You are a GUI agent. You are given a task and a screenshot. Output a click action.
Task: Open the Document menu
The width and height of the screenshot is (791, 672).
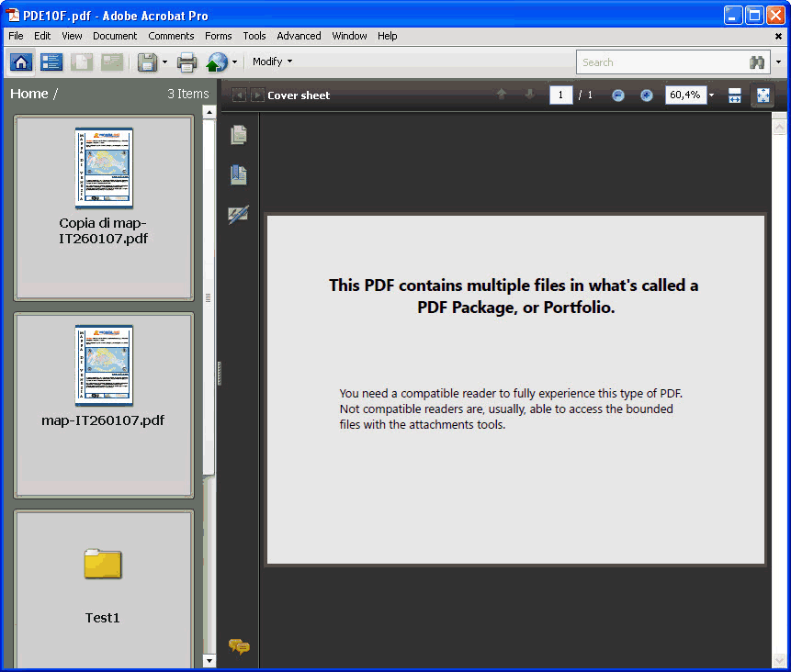click(115, 36)
